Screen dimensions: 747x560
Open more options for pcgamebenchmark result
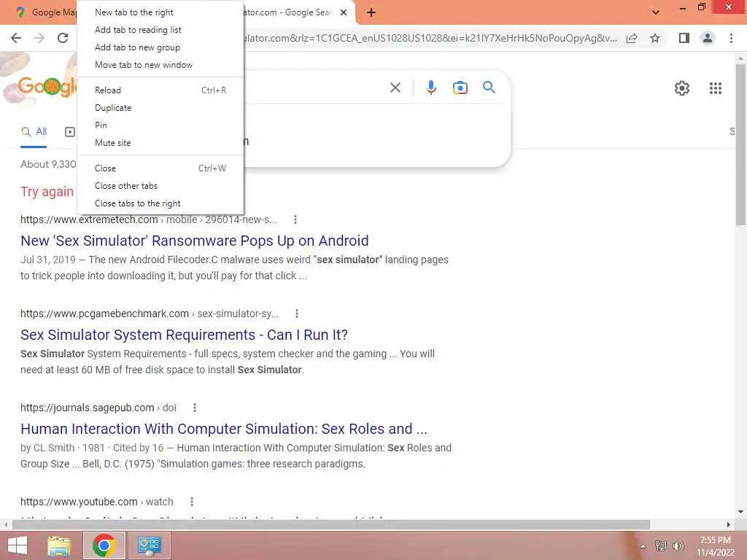coord(297,314)
